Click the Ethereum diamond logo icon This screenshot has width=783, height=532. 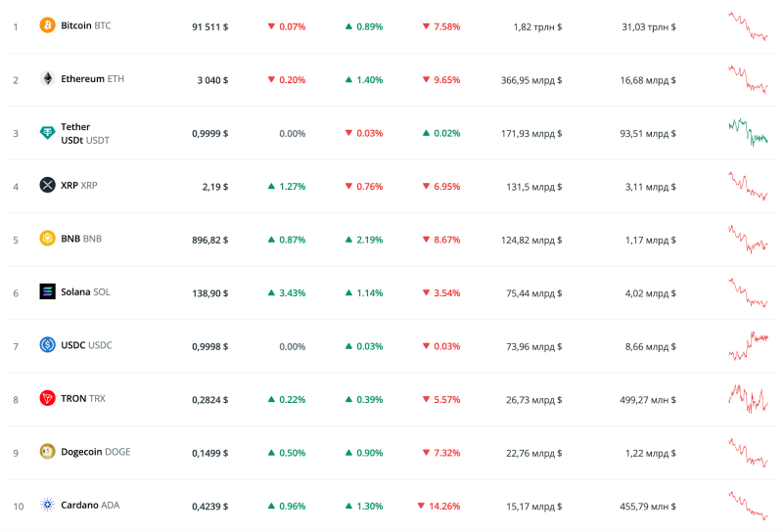click(47, 78)
